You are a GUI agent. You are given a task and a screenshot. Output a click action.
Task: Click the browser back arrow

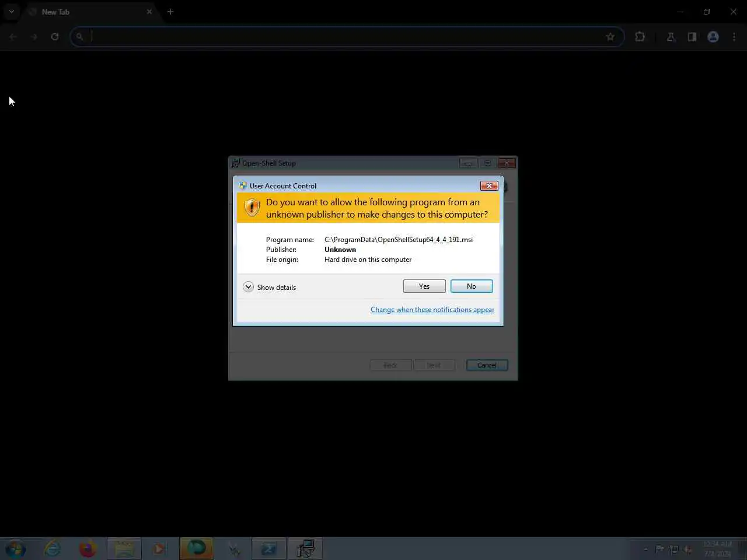point(13,37)
